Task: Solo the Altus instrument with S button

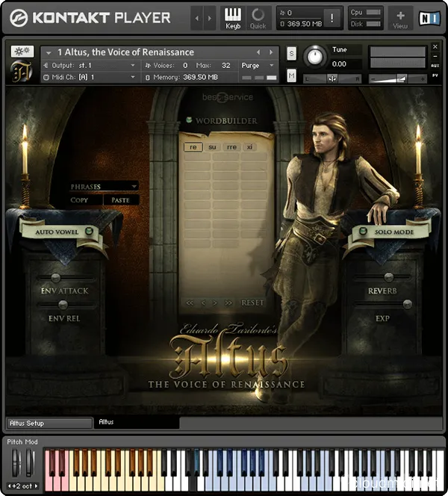Action: (x=291, y=53)
